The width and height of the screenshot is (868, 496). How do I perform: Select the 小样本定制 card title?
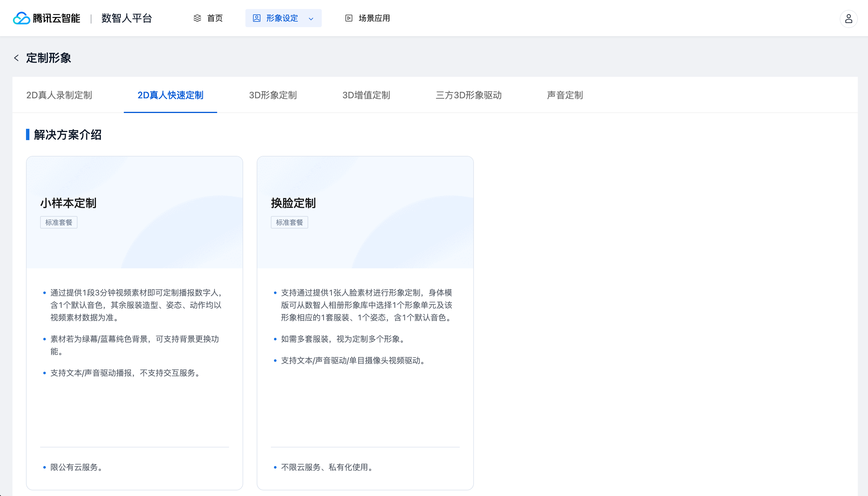point(68,203)
